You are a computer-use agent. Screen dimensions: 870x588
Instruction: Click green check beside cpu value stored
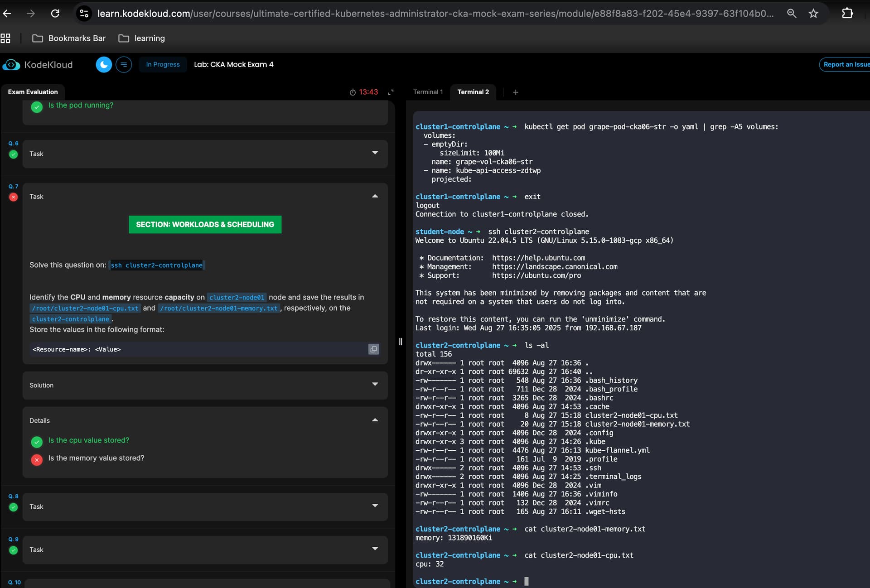(37, 442)
